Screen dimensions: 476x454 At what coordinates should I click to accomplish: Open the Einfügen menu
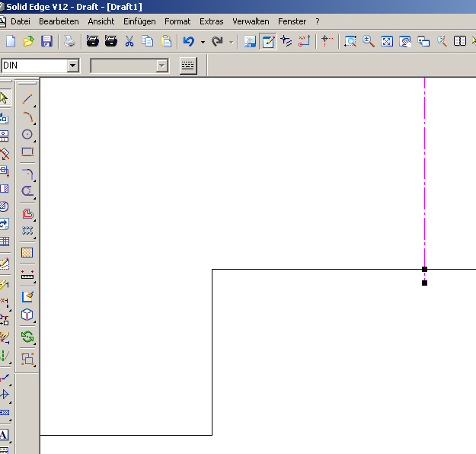pyautogui.click(x=139, y=21)
